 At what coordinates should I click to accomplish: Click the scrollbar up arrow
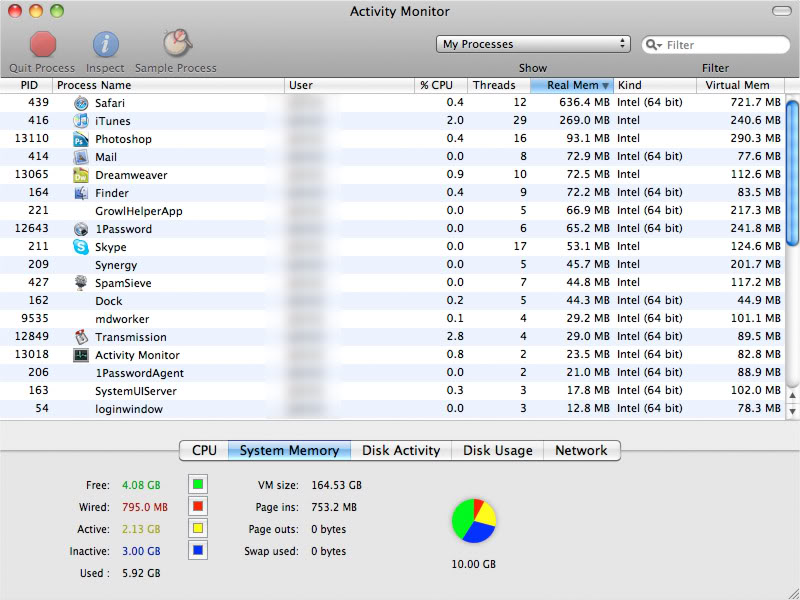792,395
